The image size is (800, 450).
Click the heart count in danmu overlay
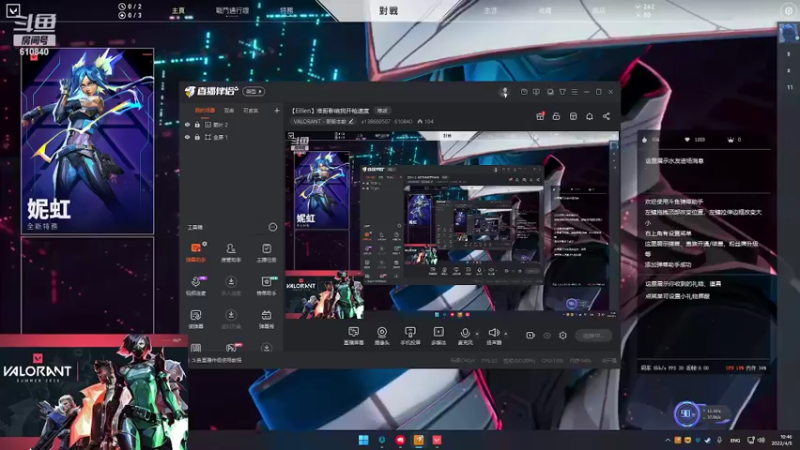point(695,139)
